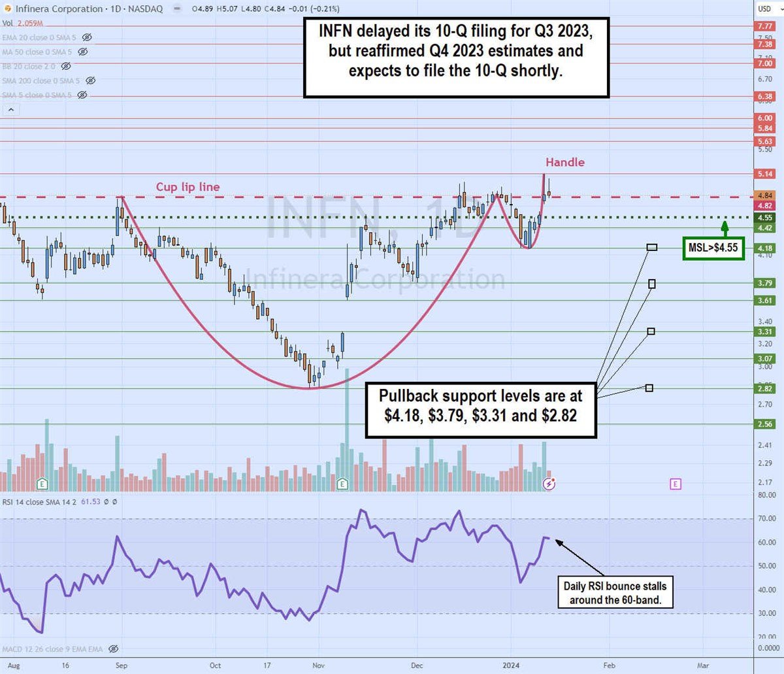Image resolution: width=784 pixels, height=674 pixels.
Task: Select the BB 20 close legend label
Action: click(29, 66)
